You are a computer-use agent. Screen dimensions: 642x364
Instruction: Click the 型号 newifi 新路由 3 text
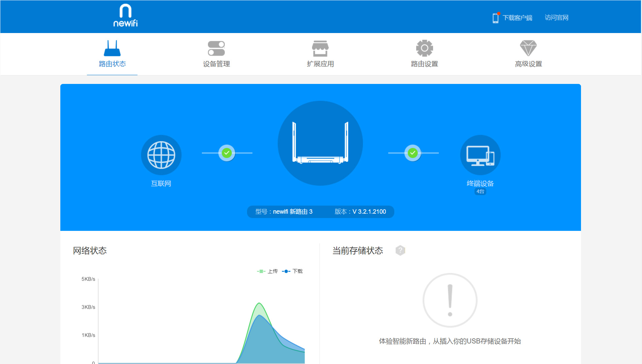(x=284, y=212)
